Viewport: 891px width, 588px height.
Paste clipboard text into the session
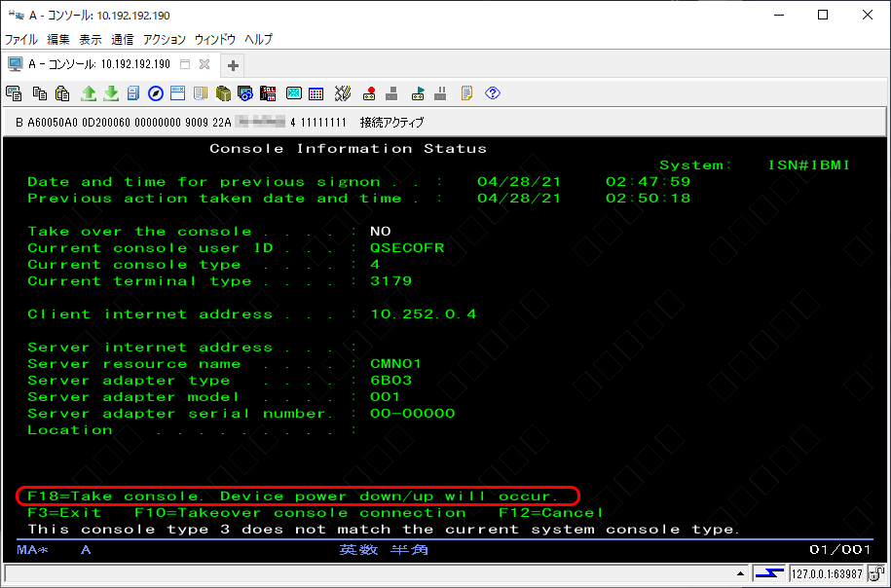(x=61, y=92)
